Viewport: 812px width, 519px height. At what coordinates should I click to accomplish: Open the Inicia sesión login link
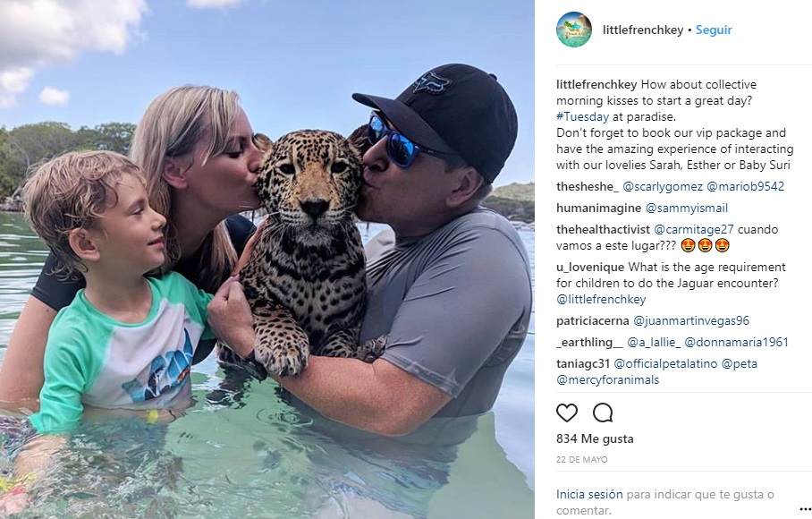click(589, 495)
